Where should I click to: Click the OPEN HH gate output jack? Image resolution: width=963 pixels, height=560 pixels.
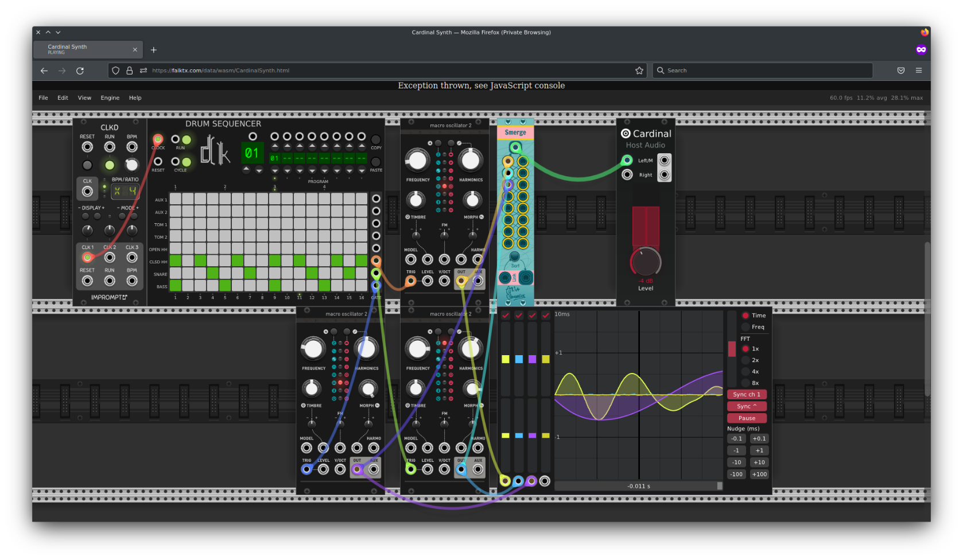[x=376, y=248]
